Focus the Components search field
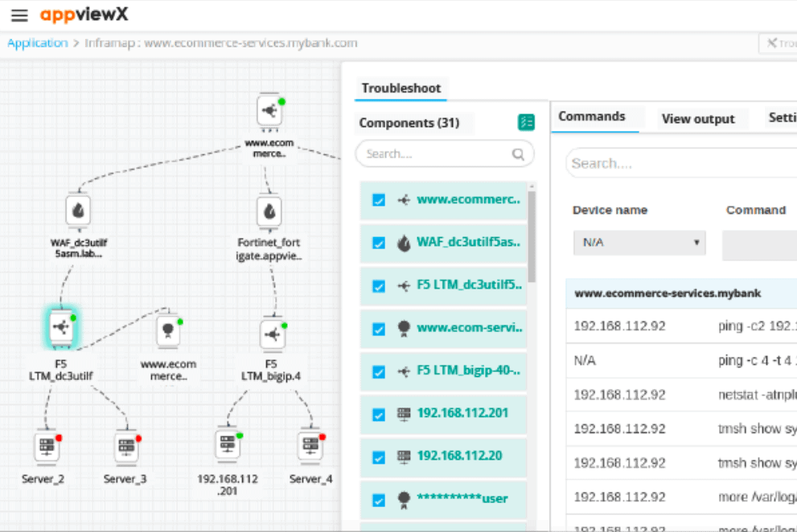This screenshot has height=532, width=797. pos(445,154)
